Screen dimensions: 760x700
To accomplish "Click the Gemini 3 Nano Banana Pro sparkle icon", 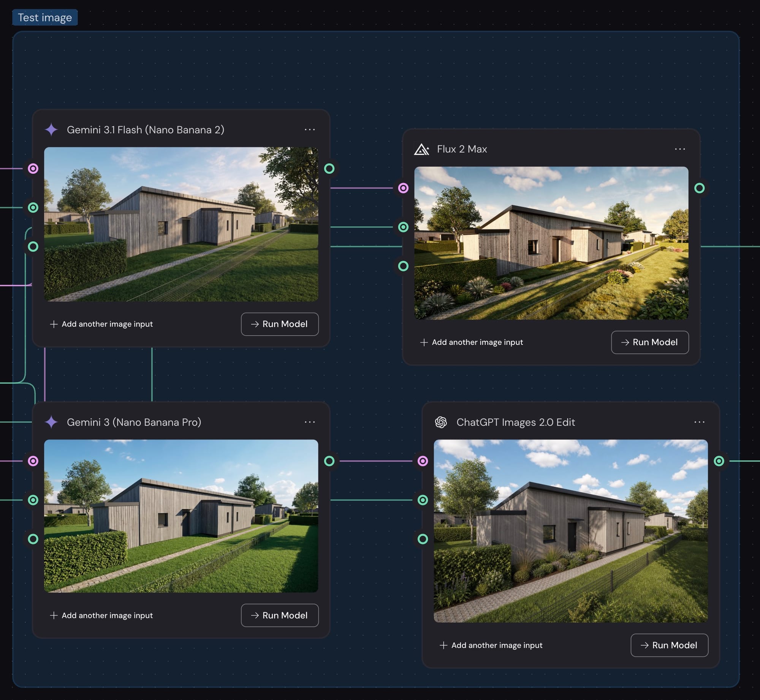I will (x=51, y=422).
